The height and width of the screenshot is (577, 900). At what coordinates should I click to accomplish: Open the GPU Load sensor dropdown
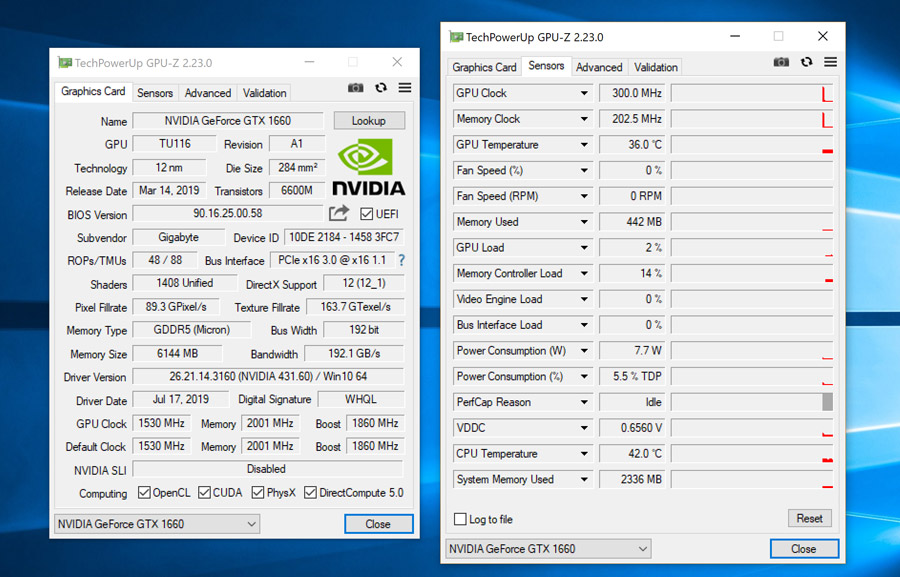[584, 247]
